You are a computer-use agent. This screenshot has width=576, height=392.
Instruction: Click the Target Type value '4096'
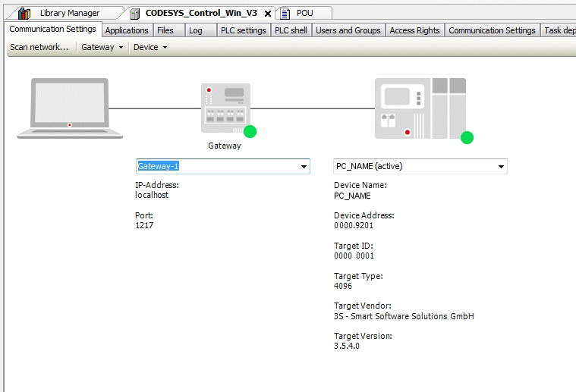coord(343,286)
